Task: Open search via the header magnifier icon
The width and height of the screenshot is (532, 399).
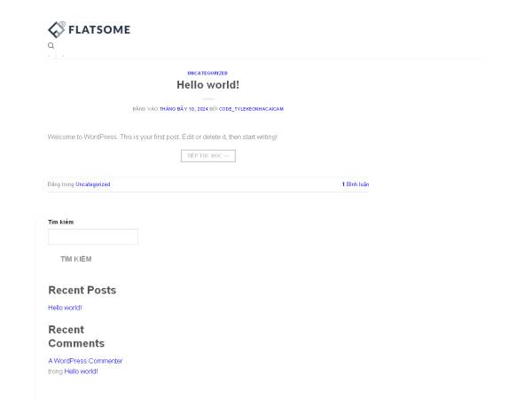Action: (x=51, y=45)
